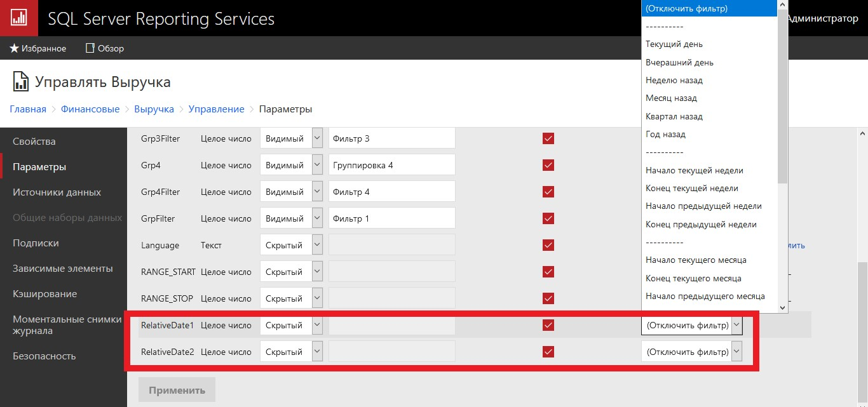Select Конец предыдущей недели option
Image resolution: width=868 pixels, height=407 pixels.
coord(709,224)
